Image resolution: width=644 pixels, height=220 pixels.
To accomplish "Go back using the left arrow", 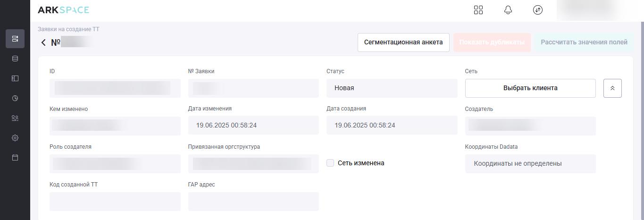I will 43,42.
